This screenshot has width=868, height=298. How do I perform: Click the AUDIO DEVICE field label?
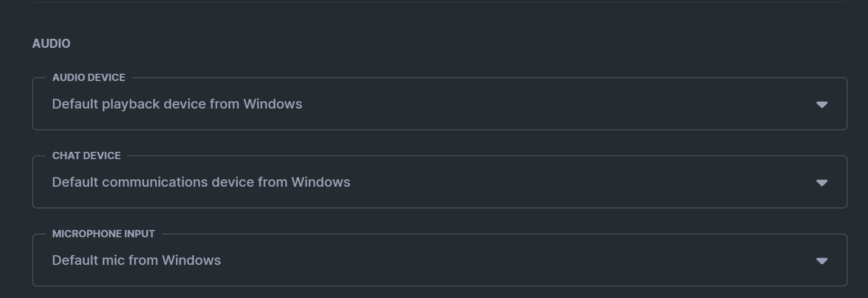pos(89,78)
